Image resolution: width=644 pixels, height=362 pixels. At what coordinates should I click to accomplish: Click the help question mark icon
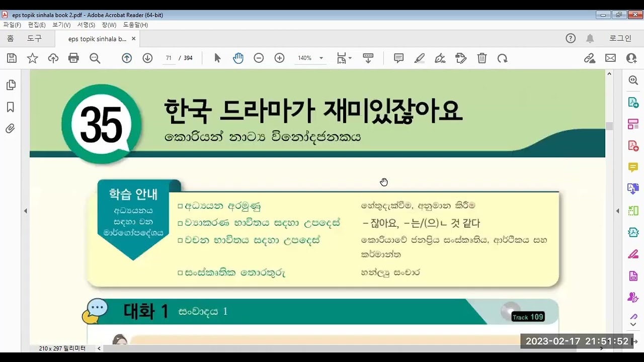(571, 38)
